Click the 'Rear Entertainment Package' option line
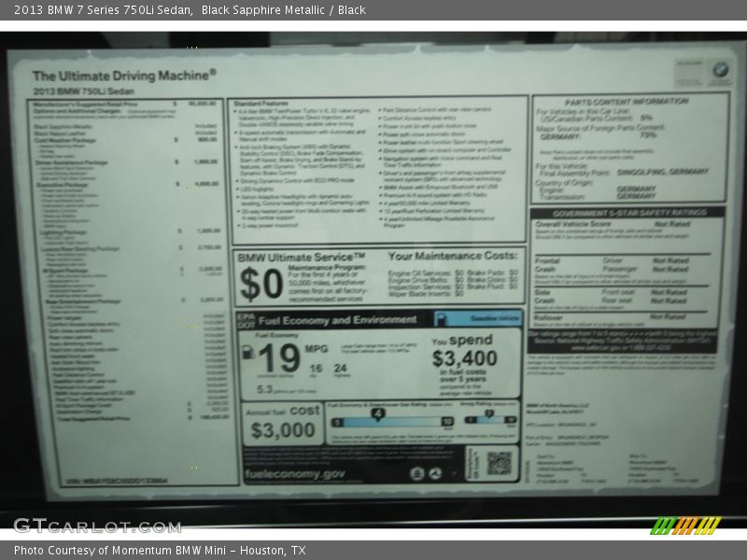 83,301
